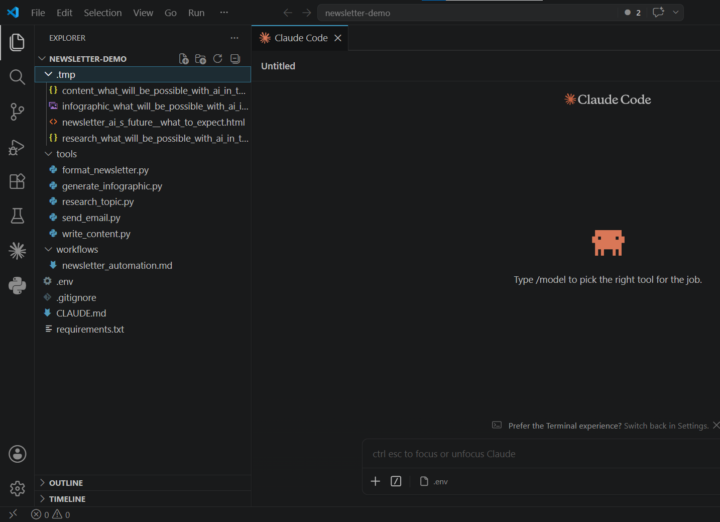Open format_newsletter.py file
720x522 pixels.
[143, 170]
